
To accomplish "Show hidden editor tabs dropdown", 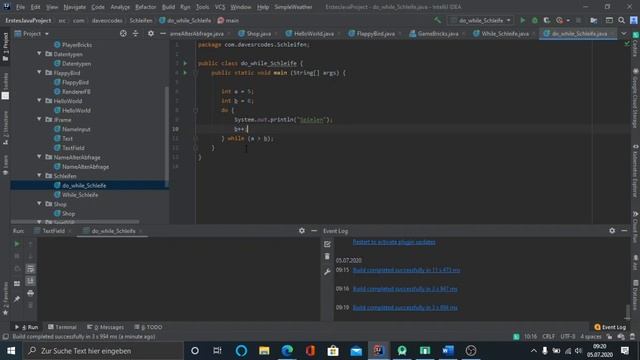I will pos(624,33).
